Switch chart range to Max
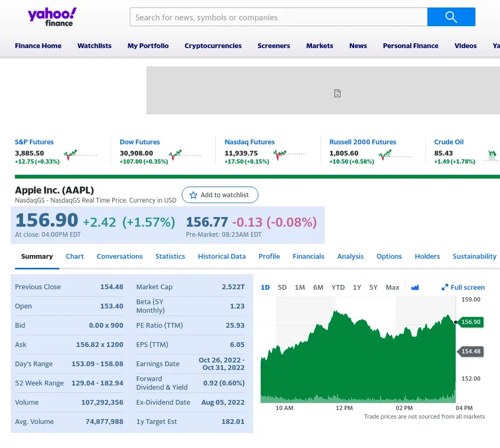Viewport: 500px width, 448px height. [x=393, y=287]
